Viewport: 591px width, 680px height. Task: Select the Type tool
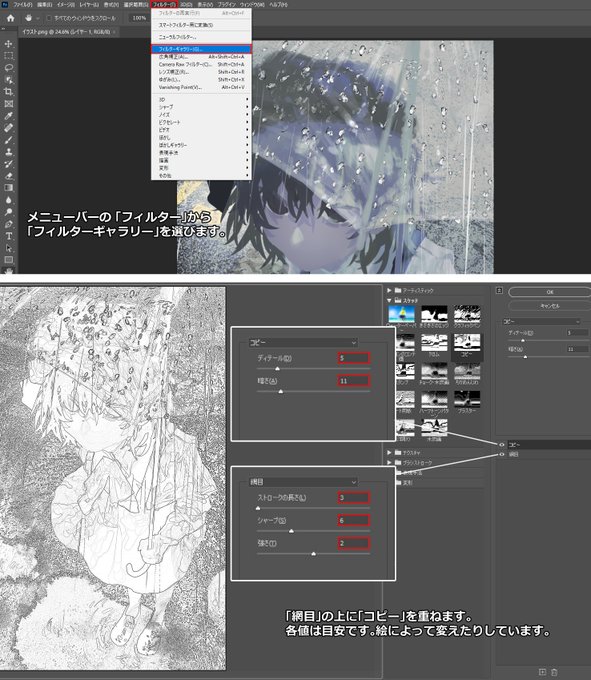8,236
